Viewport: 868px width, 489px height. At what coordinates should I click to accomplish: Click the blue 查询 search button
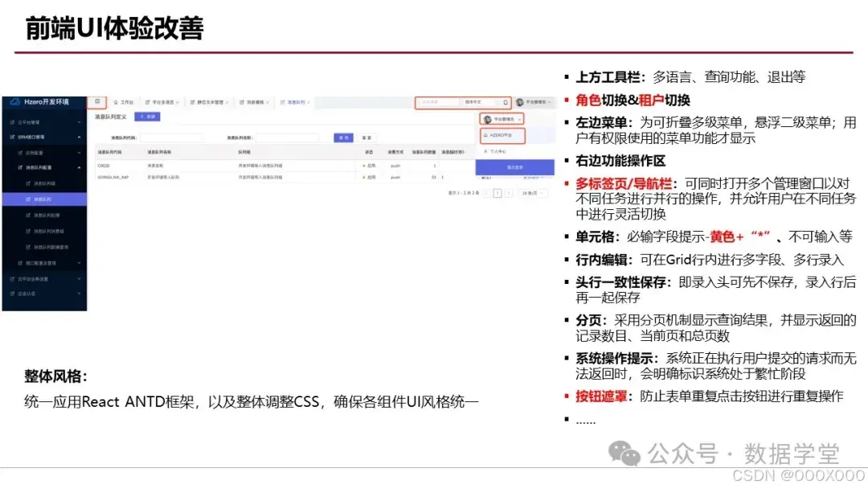coord(343,138)
